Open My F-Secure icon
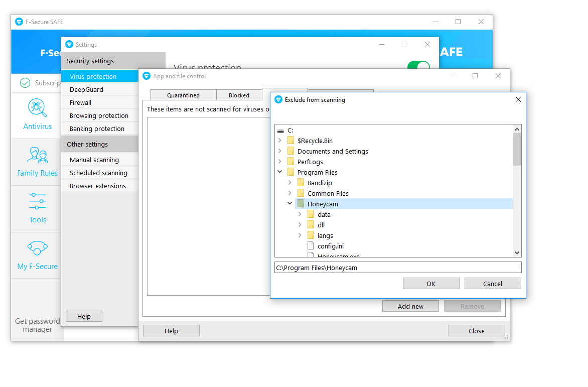 click(x=38, y=248)
